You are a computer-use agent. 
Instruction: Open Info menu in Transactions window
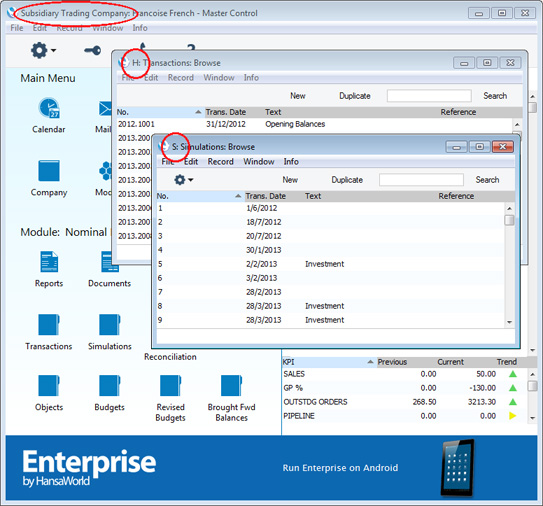251,78
